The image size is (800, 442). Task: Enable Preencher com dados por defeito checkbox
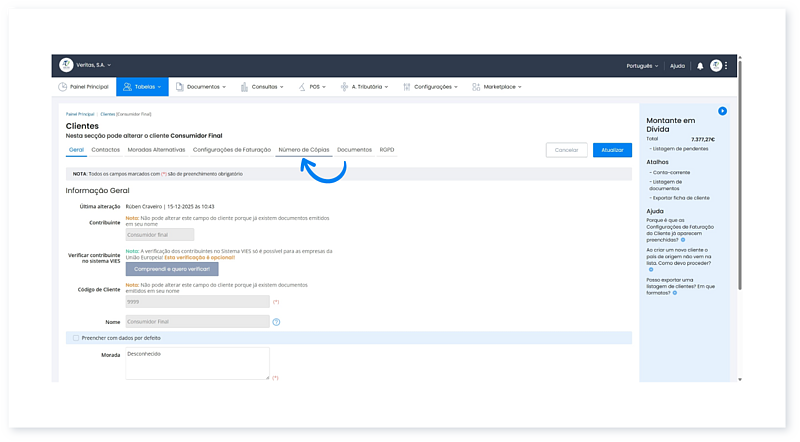click(76, 338)
